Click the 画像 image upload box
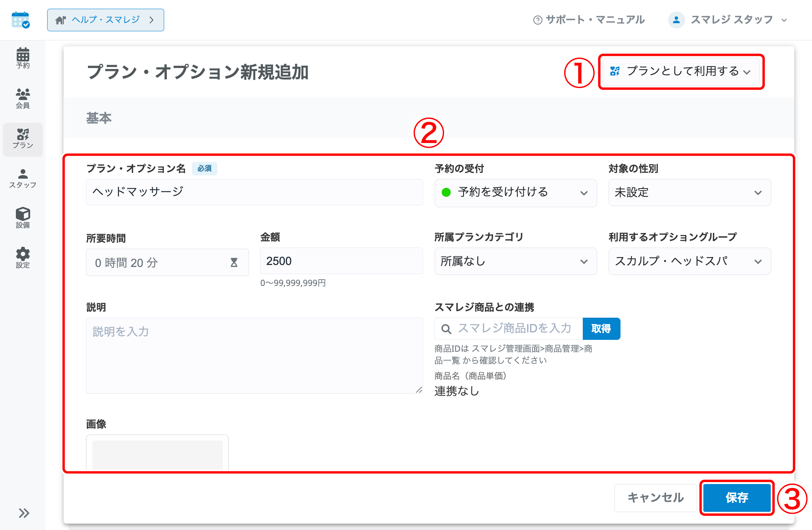812x530 pixels. (x=157, y=452)
